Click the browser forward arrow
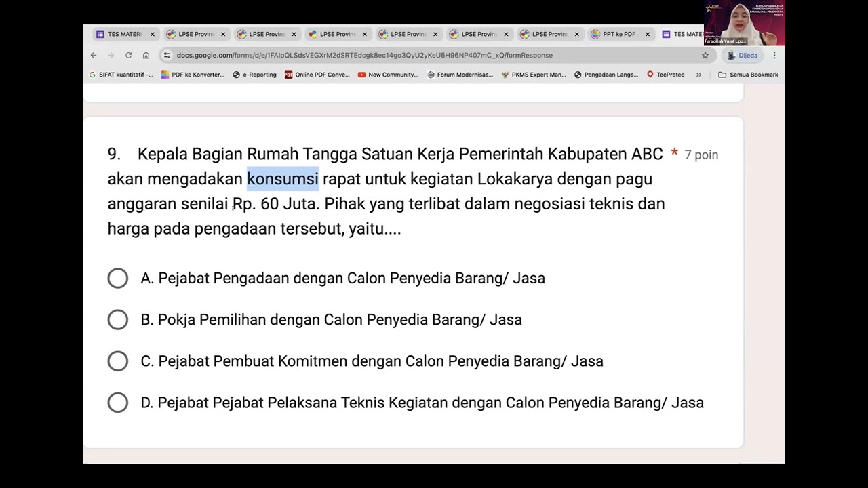 pos(111,55)
